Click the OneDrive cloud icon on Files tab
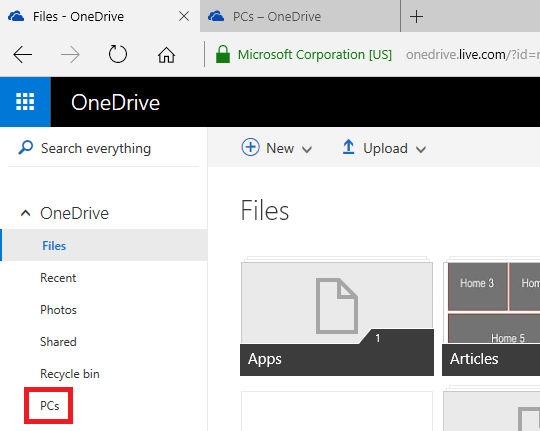540x431 pixels. 16,16
